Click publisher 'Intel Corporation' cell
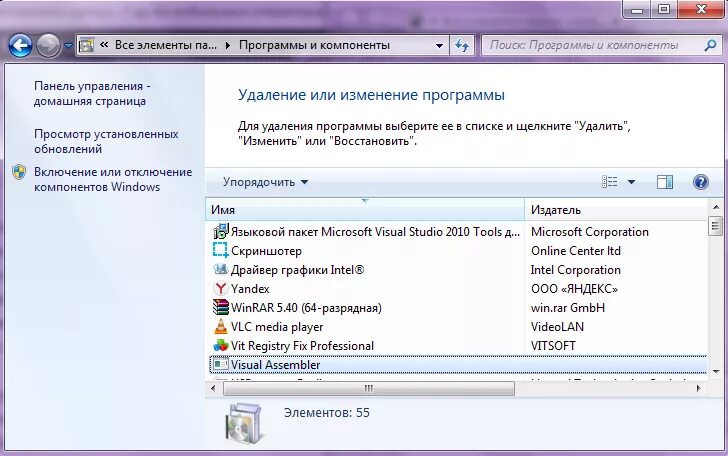The height and width of the screenshot is (456, 728). pos(576,270)
